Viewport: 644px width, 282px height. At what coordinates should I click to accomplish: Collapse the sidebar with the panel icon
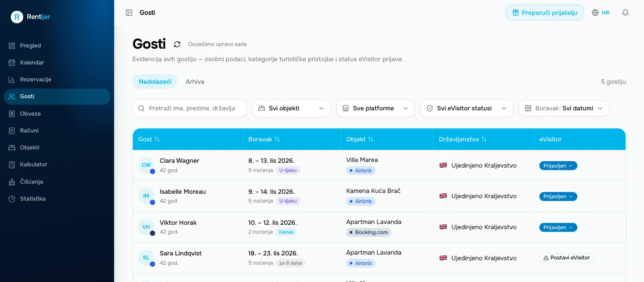coord(129,12)
